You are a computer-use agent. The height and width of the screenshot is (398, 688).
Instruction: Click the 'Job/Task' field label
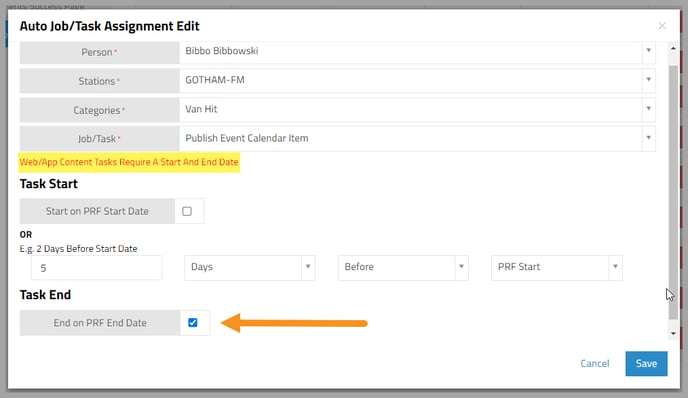[99, 139]
